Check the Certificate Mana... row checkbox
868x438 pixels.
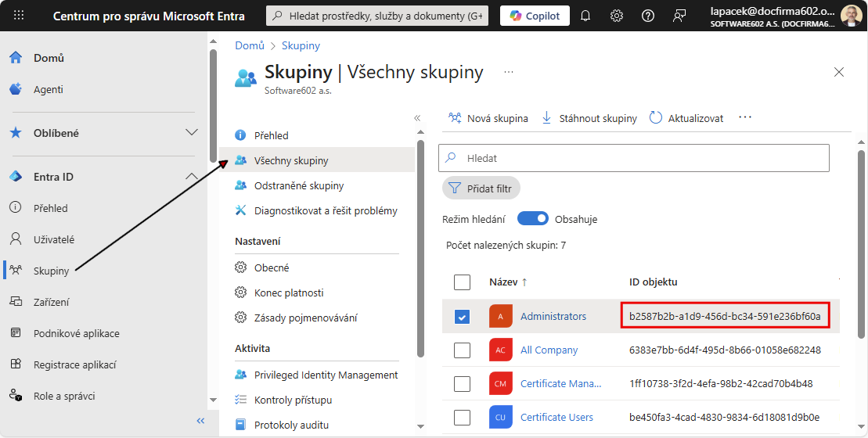[462, 384]
